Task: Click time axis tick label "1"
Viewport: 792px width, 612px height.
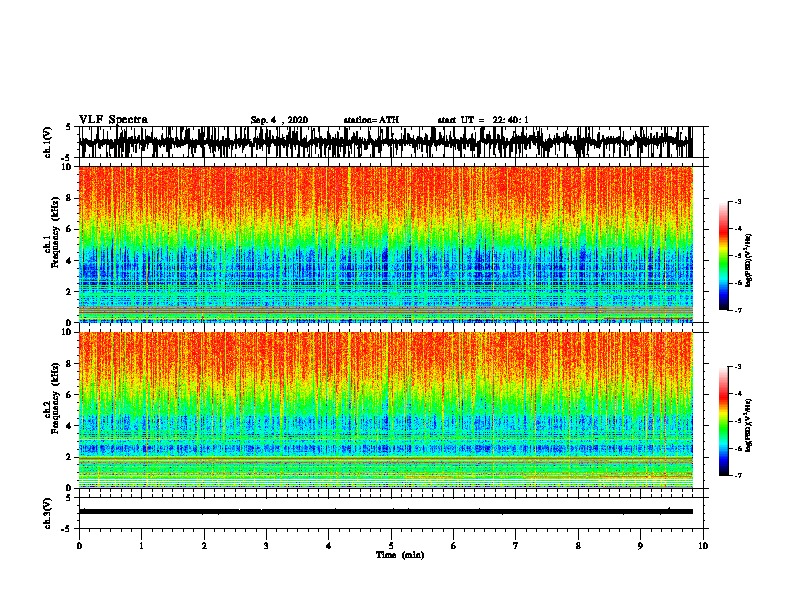Action: (x=141, y=546)
